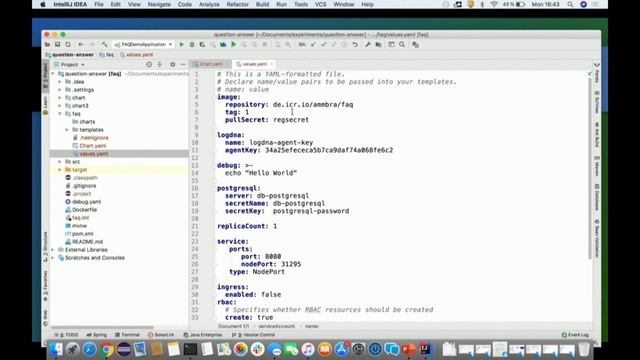The width and height of the screenshot is (640, 360).
Task: Open the Spring tool window
Action: pyautogui.click(x=97, y=335)
